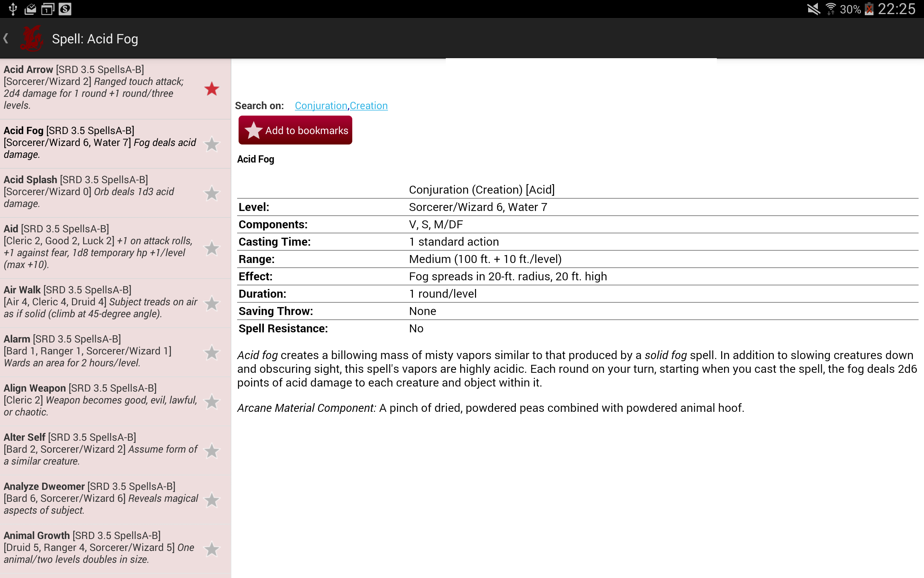This screenshot has height=578, width=924.
Task: Bookmark the Air Walk spell star
Action: coord(212,303)
